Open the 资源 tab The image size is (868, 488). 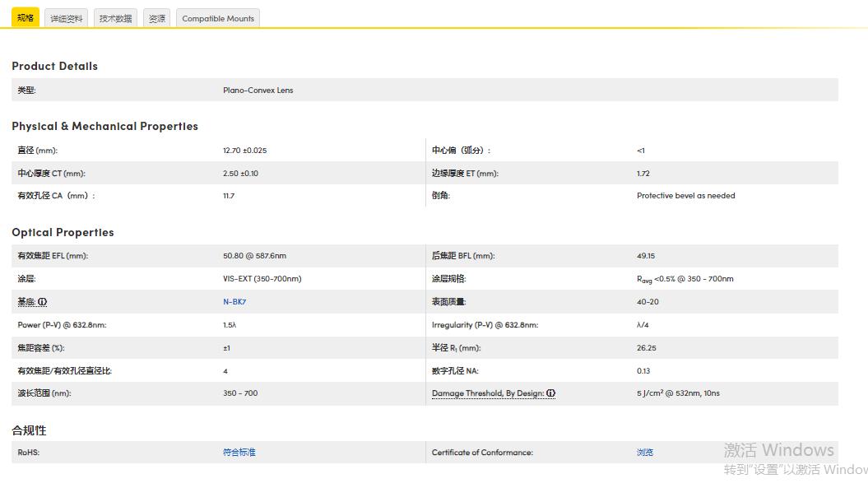coord(155,19)
